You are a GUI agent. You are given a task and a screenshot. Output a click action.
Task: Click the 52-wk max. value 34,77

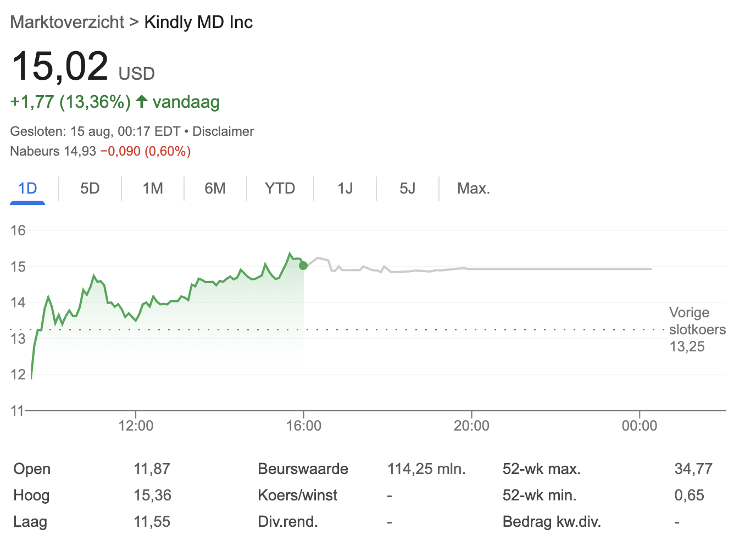click(693, 469)
